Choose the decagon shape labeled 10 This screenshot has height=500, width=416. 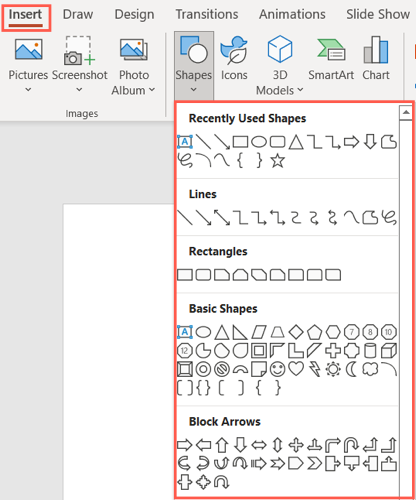coord(389,332)
